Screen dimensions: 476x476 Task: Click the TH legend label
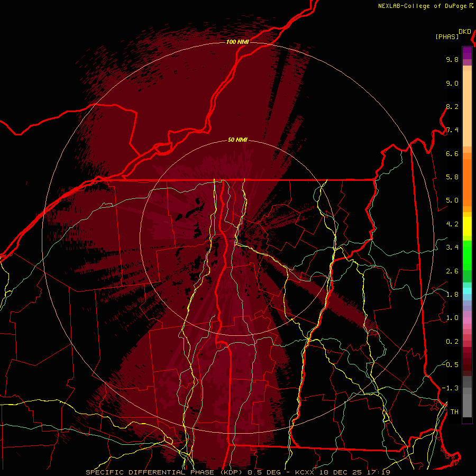(454, 412)
